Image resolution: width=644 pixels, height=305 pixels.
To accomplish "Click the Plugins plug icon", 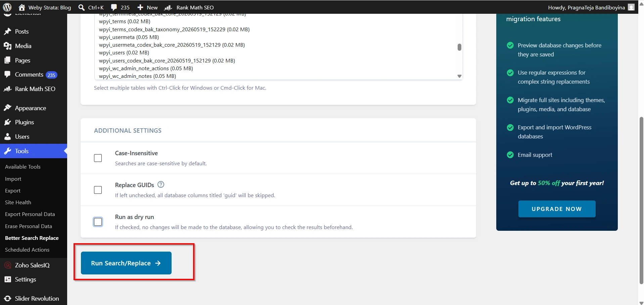I will 7,122.
